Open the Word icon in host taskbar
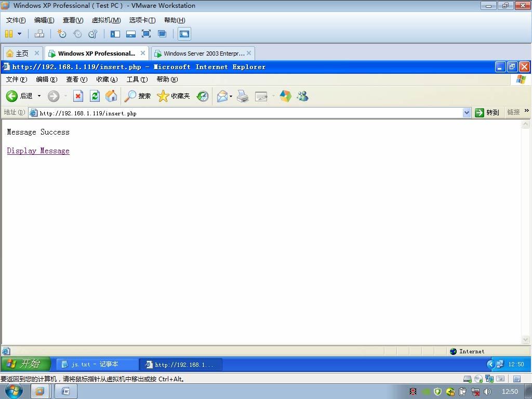Image resolution: width=532 pixels, height=399 pixels. 66,392
